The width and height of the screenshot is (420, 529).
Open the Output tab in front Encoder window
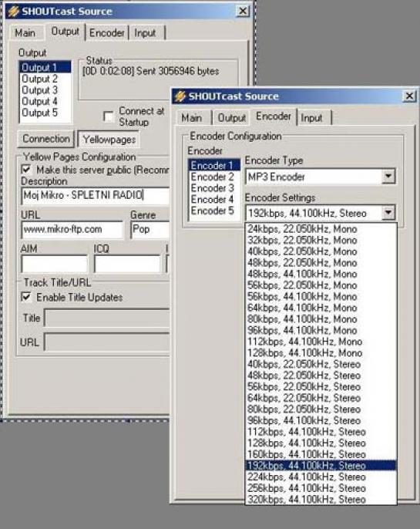click(231, 118)
